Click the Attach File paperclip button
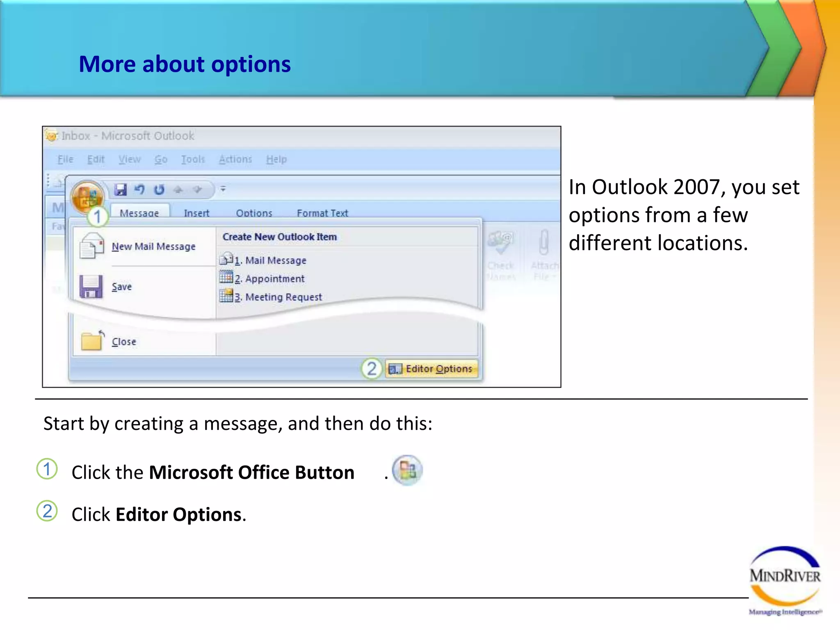 pos(544,255)
